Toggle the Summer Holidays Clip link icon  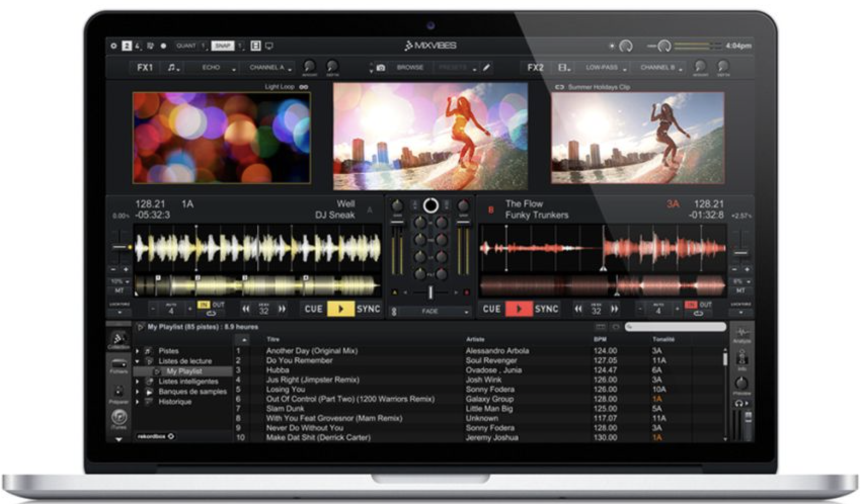(559, 87)
